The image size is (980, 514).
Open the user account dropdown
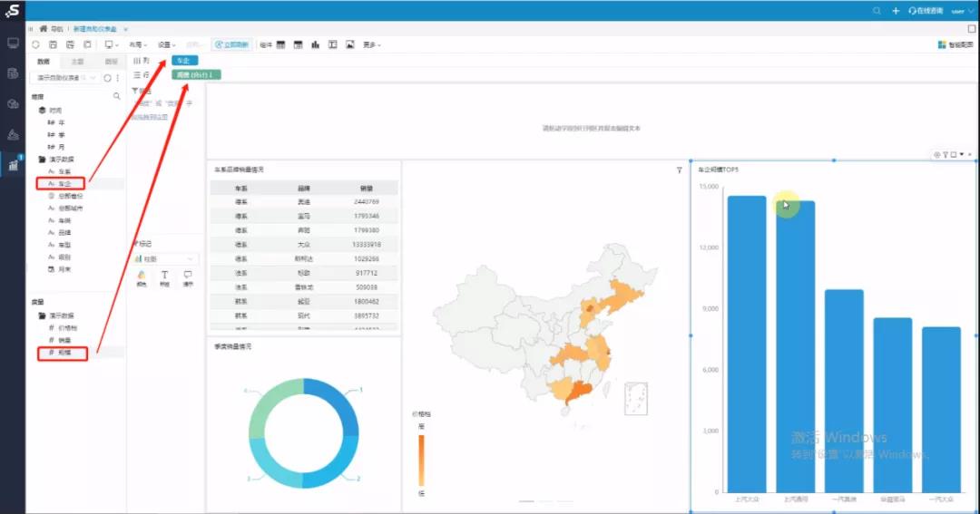click(x=962, y=11)
